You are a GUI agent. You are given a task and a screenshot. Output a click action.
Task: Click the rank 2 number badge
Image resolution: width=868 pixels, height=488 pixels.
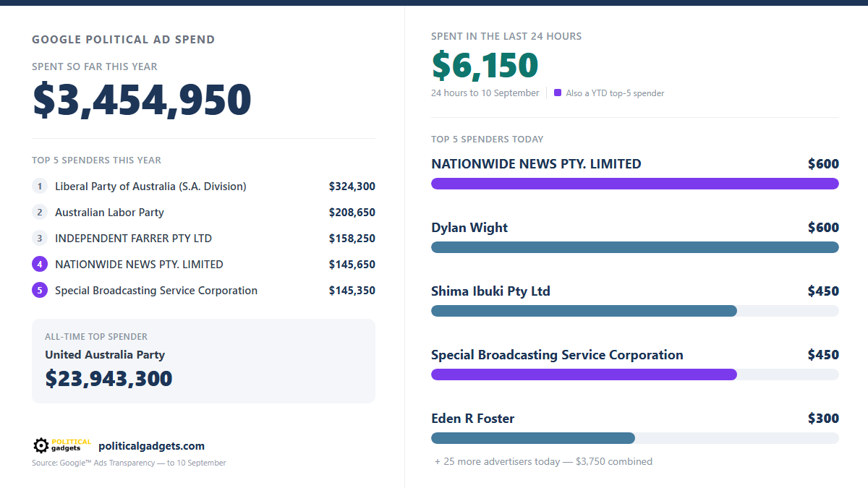click(40, 213)
